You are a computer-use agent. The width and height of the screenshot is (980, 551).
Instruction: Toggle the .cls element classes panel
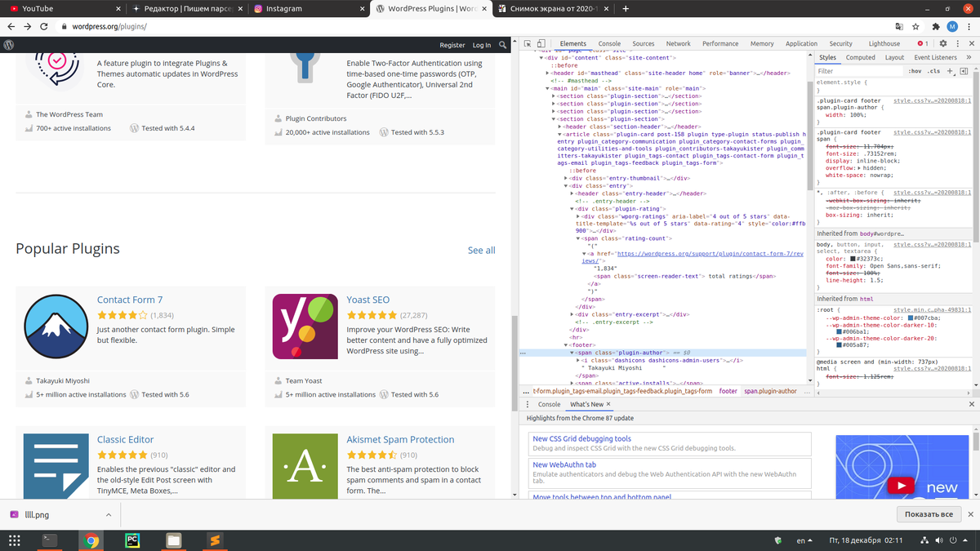[933, 71]
